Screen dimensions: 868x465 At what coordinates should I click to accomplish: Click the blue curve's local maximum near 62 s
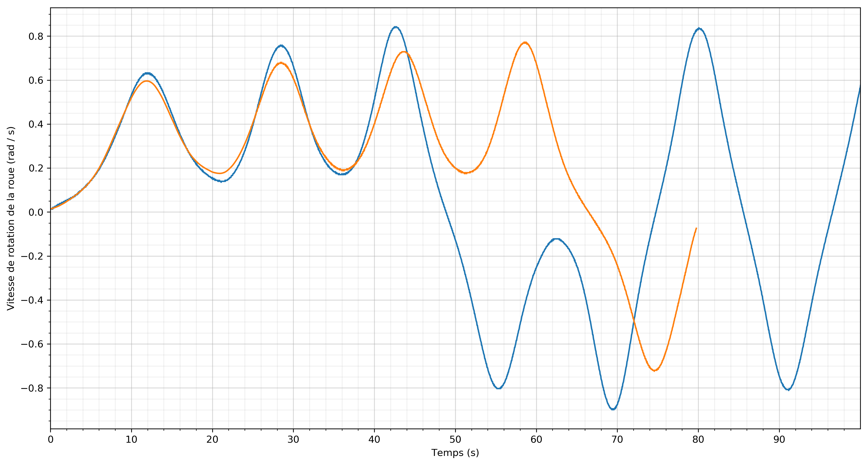pyautogui.click(x=557, y=239)
